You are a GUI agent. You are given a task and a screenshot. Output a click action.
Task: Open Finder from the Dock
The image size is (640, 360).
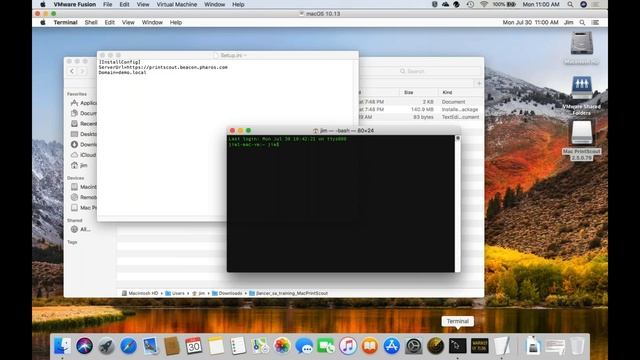(62, 346)
